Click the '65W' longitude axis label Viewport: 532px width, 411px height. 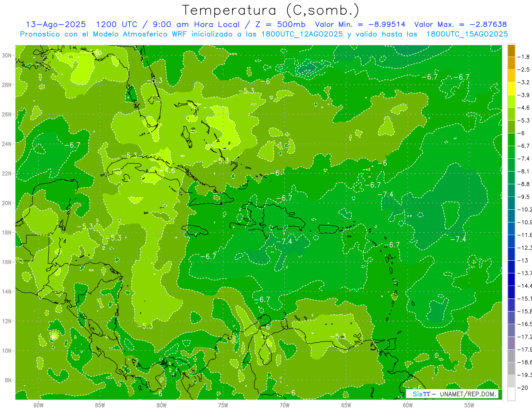(346, 405)
